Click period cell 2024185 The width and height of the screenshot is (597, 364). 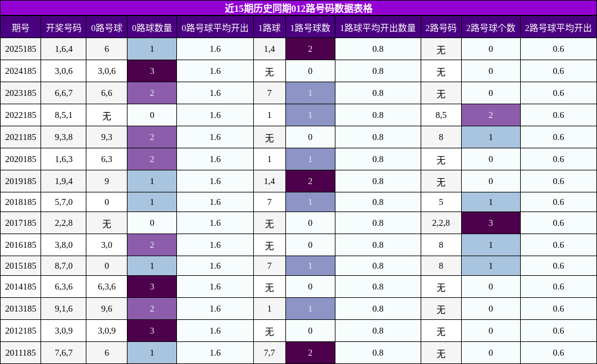point(21,71)
